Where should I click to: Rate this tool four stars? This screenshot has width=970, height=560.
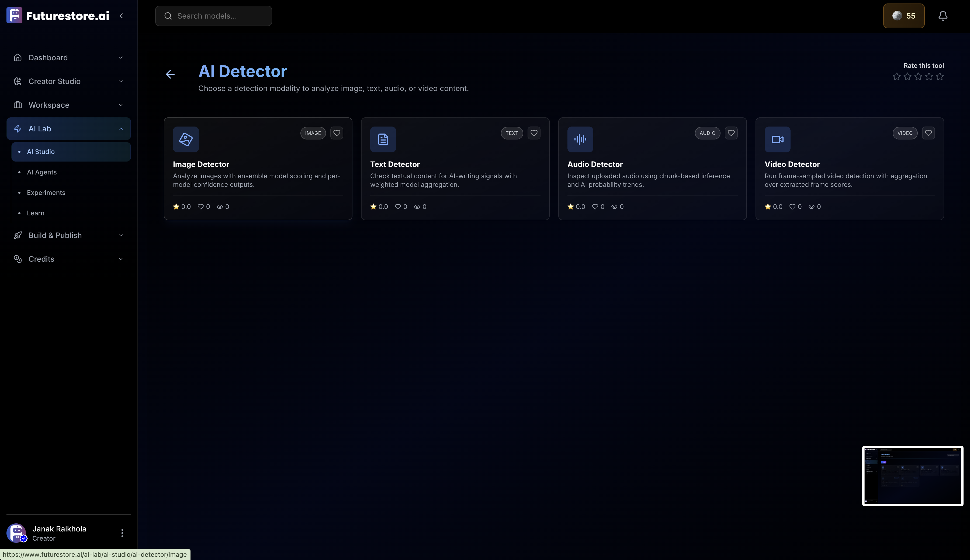929,76
